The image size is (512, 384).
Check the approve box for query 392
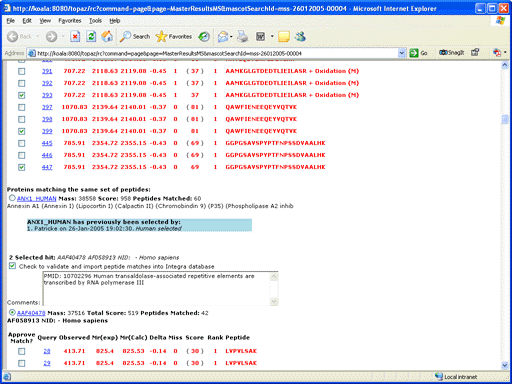point(22,83)
